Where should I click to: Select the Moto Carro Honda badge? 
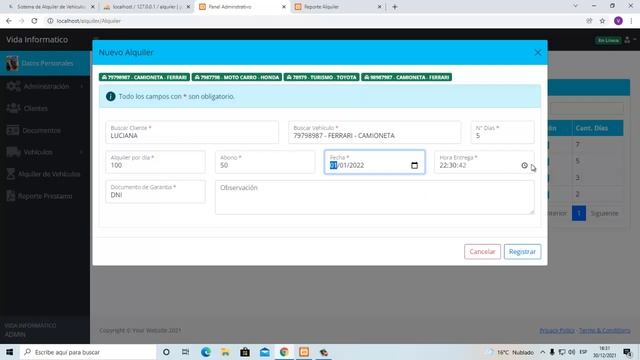(x=237, y=77)
